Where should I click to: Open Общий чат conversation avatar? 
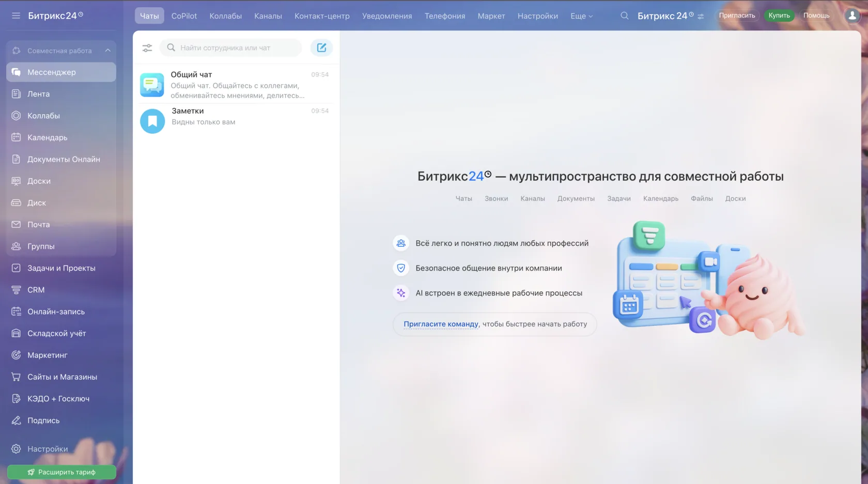click(x=152, y=85)
